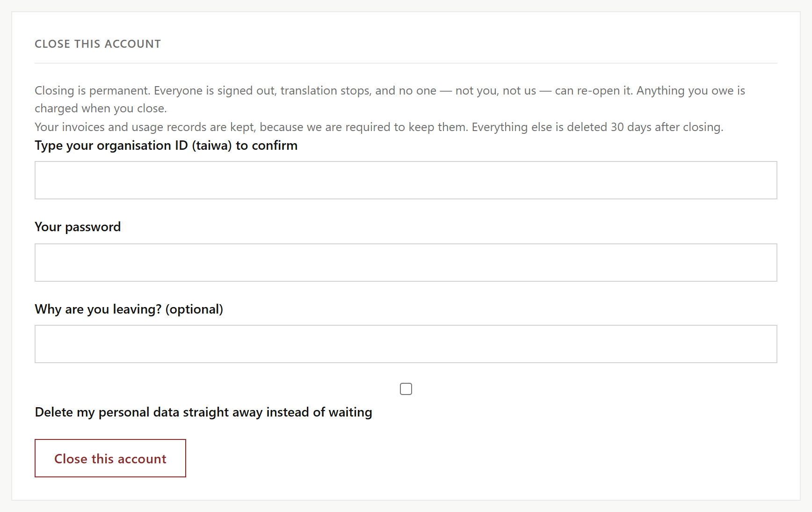Click the "CLOSE THIS ACCOUNT" heading
Image resolution: width=812 pixels, height=512 pixels.
click(98, 44)
